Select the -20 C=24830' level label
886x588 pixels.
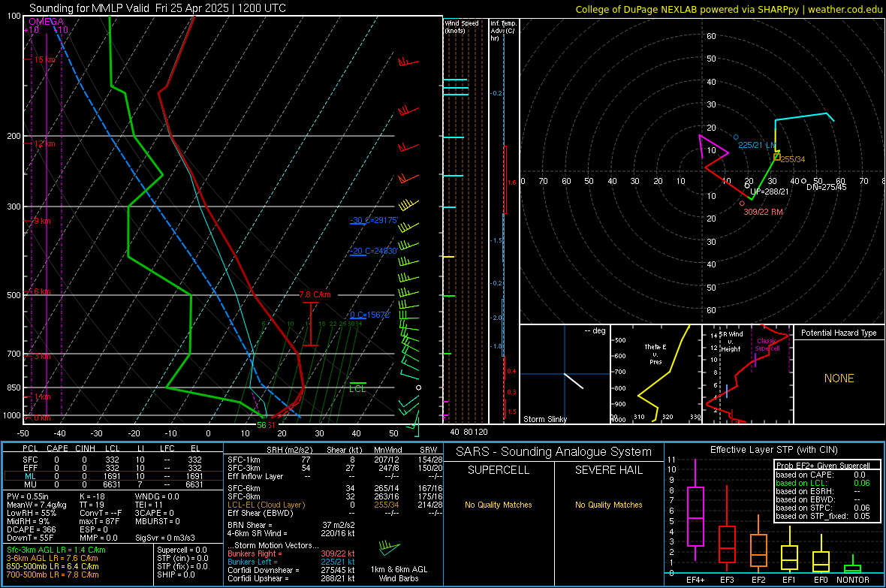(x=374, y=251)
